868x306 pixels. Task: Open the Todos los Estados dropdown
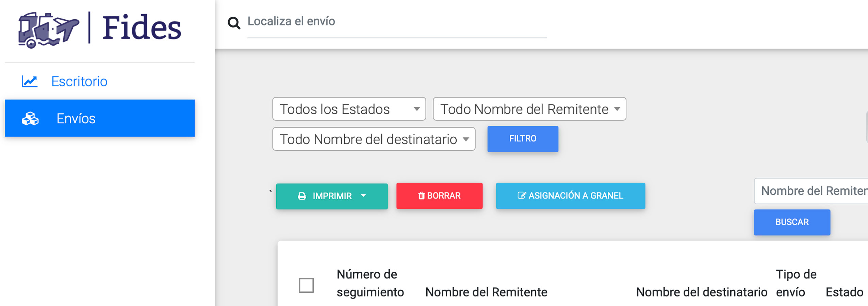click(349, 109)
